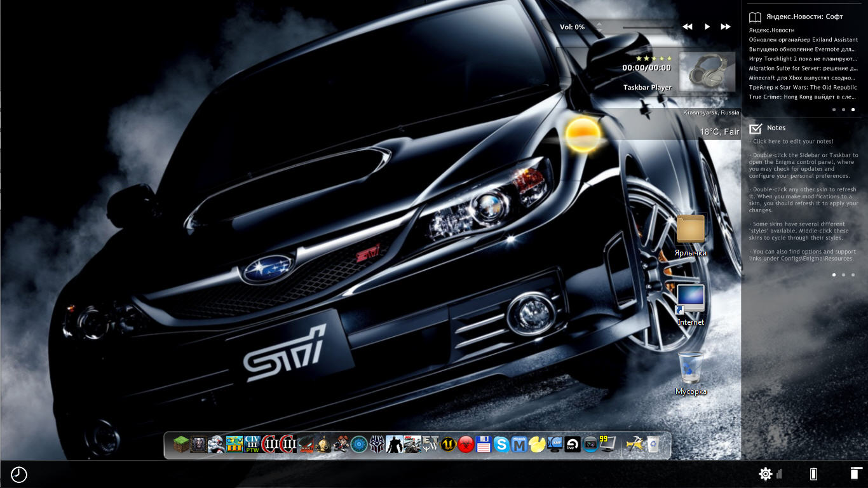Open the Unreal Engine dock icon
The height and width of the screenshot is (488, 868).
[449, 444]
